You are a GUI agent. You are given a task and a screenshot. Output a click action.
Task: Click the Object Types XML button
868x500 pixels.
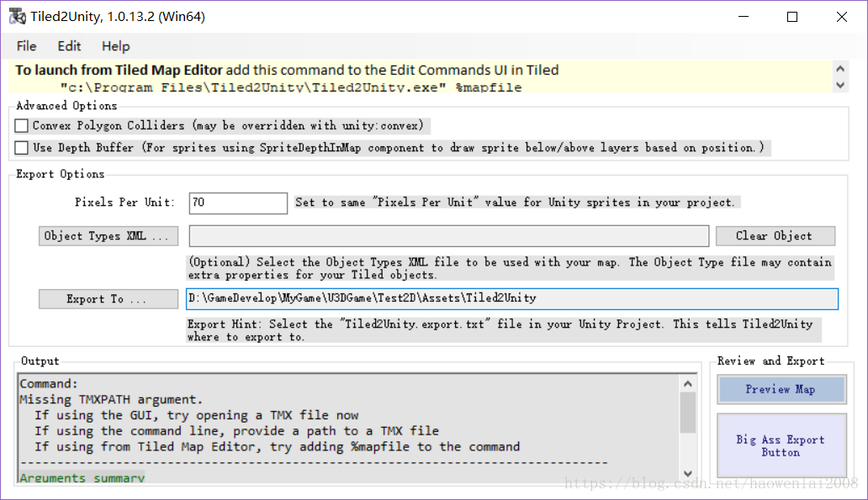(x=108, y=236)
